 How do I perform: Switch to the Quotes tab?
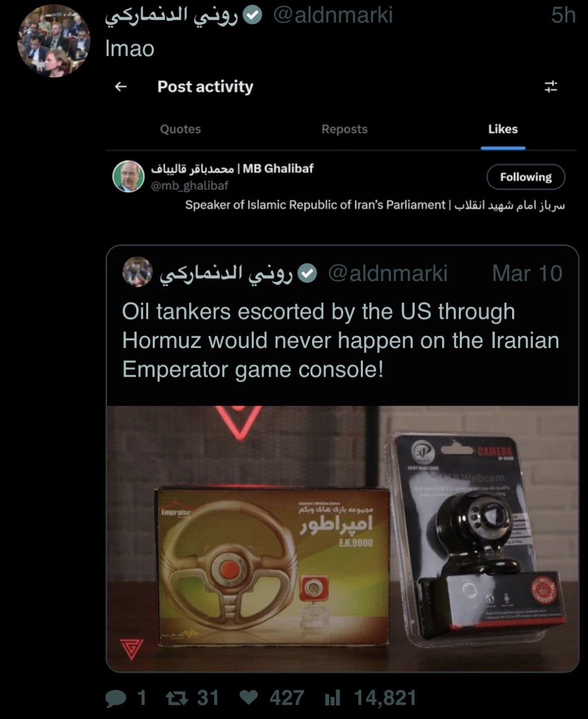click(x=180, y=129)
